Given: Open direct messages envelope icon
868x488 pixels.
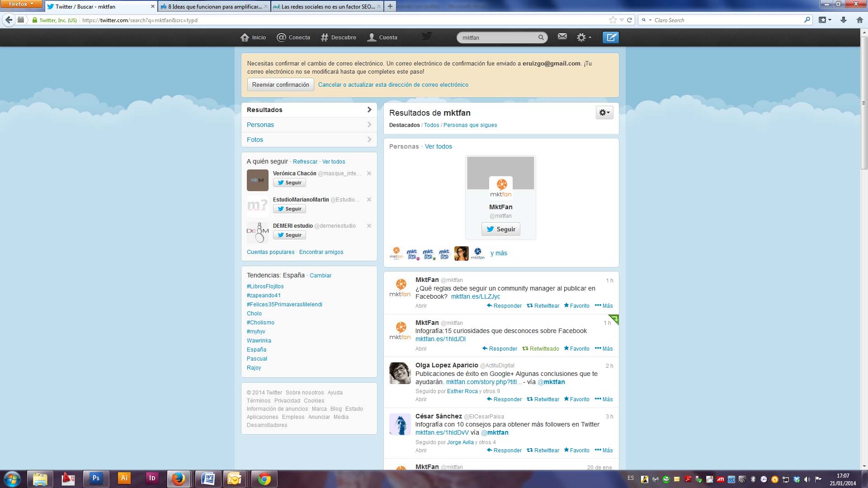Looking at the screenshot, I should click(x=562, y=37).
